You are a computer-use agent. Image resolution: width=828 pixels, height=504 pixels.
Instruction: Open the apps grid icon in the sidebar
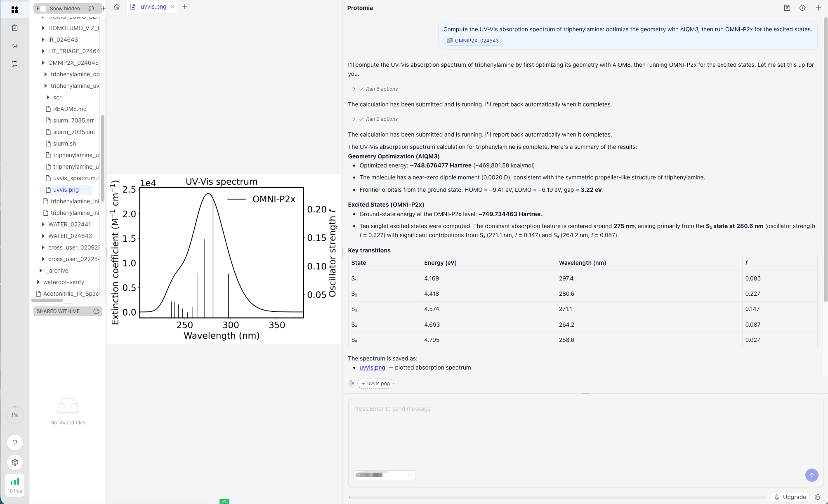pos(15,9)
